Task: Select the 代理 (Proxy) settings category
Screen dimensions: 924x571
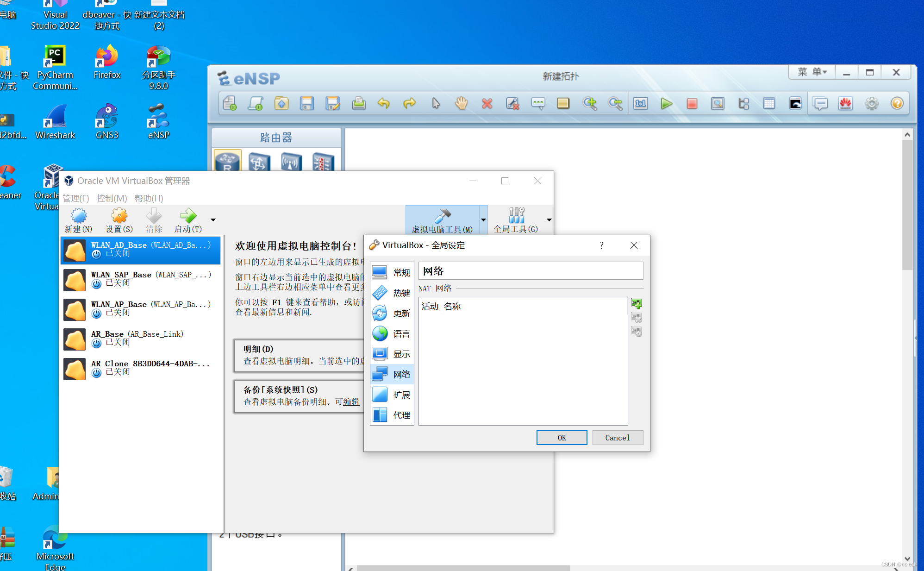Action: tap(392, 415)
